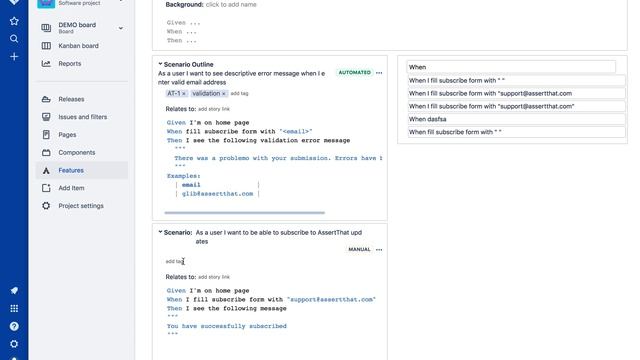Click the Kanban board icon
Viewport: 640px width, 360px height.
coord(46,46)
